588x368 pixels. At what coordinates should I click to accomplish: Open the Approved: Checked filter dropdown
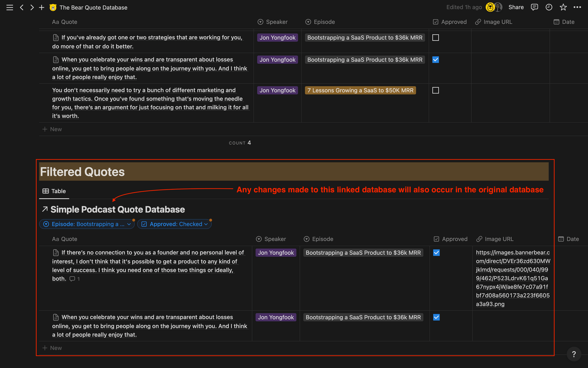click(174, 224)
